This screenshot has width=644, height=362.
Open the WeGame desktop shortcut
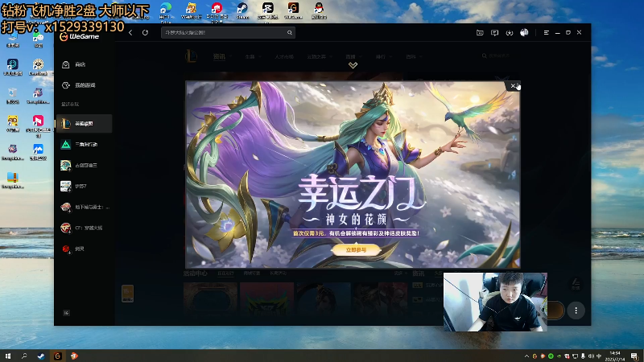coord(293,10)
